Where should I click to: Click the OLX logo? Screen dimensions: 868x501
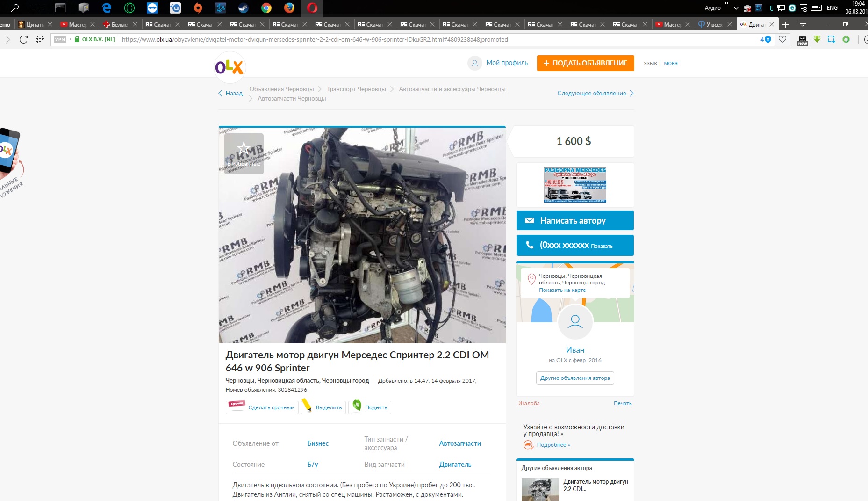(x=229, y=67)
